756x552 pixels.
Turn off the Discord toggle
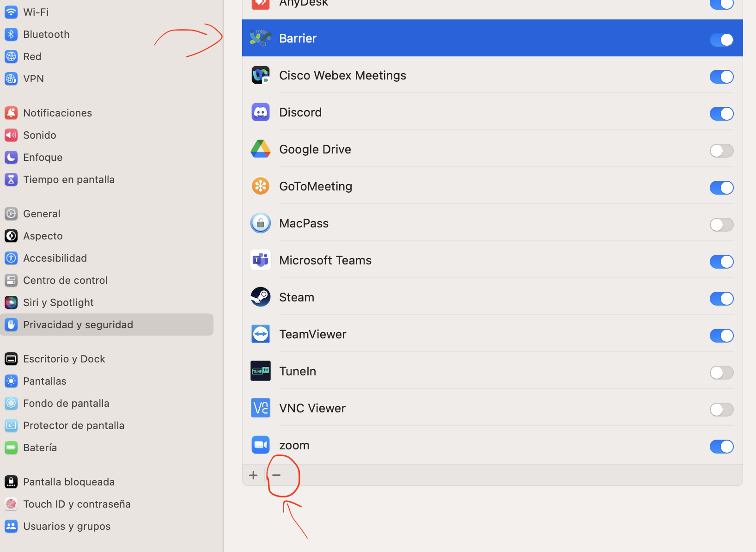pos(722,114)
